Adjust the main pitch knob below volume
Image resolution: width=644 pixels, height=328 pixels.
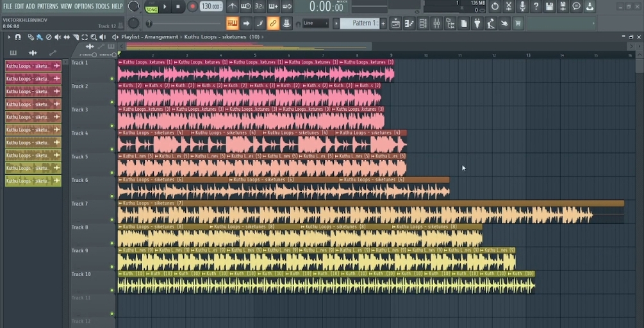[133, 24]
